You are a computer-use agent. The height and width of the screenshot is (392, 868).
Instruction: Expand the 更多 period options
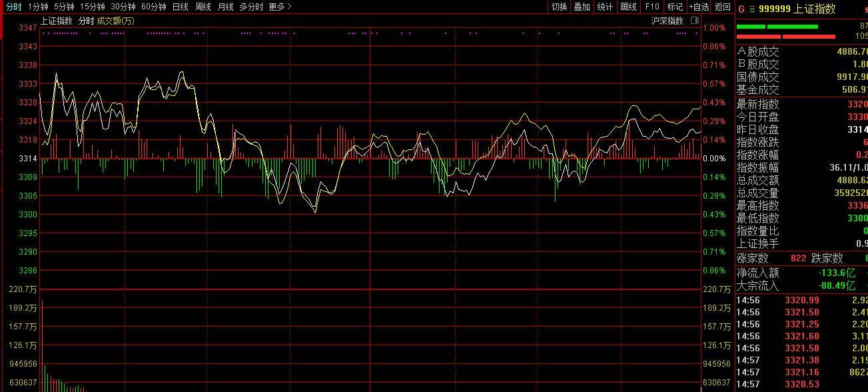coord(280,7)
